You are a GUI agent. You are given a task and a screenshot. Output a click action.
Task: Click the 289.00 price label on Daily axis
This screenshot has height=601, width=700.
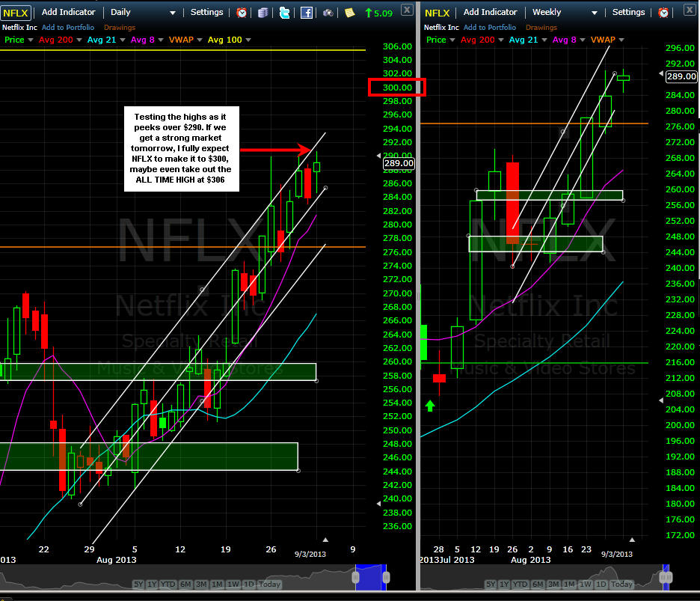click(x=399, y=164)
